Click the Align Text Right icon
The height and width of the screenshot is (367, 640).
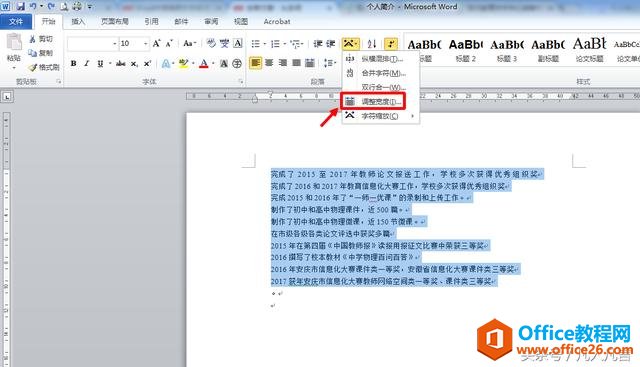(x=283, y=63)
